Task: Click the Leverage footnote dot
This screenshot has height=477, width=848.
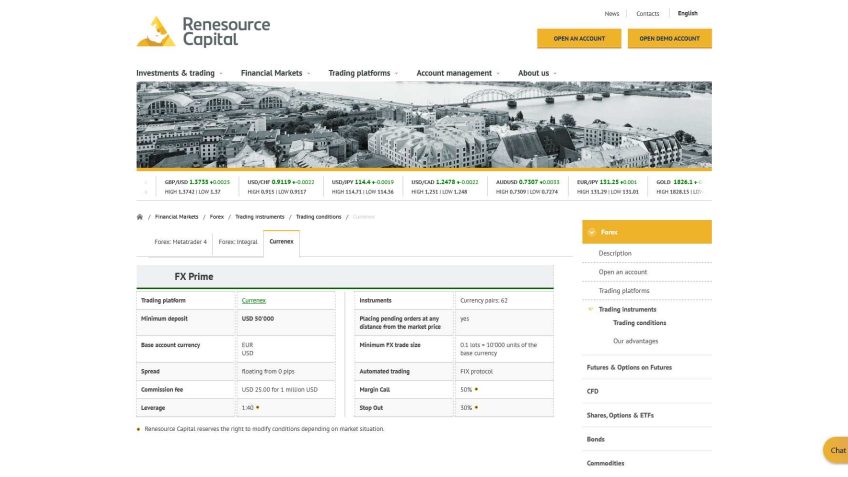Action: (x=258, y=408)
